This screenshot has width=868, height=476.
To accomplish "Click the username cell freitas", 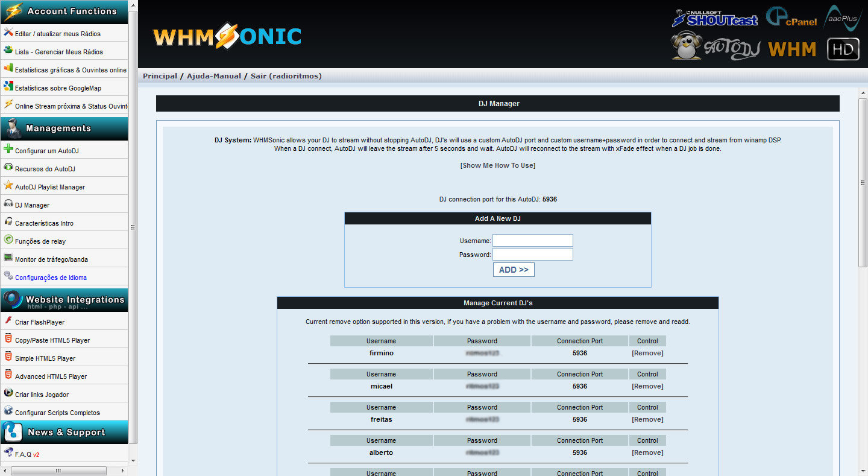I will [x=382, y=419].
